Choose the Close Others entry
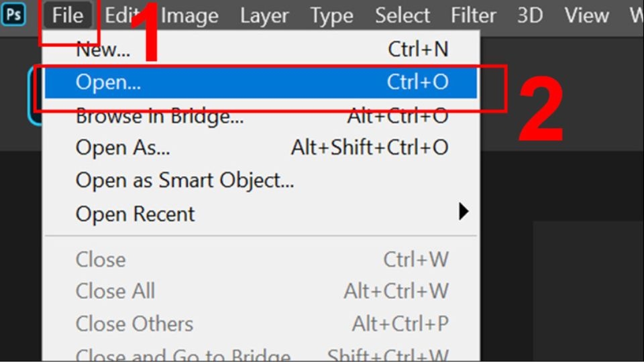This screenshot has width=644, height=362. click(134, 324)
